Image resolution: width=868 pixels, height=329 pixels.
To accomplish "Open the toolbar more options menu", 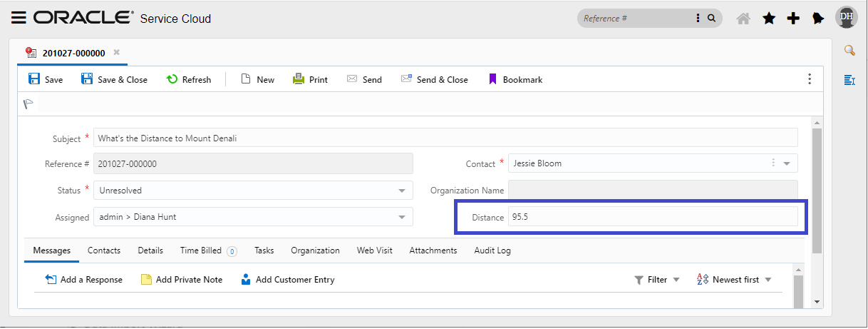I will [x=810, y=79].
